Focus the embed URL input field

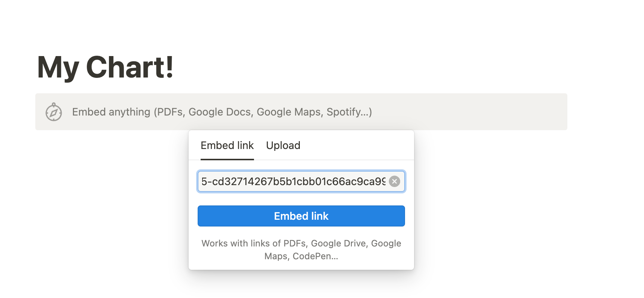(301, 181)
